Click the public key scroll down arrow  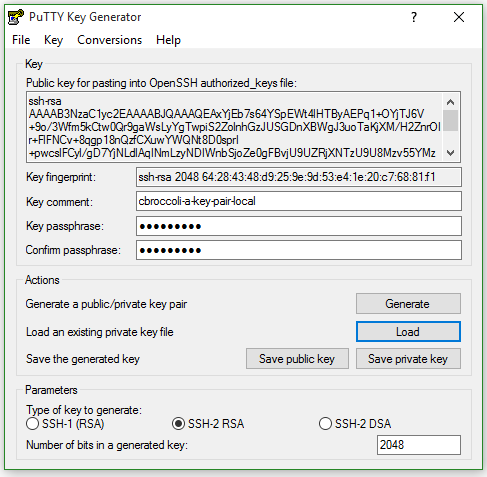coord(451,153)
